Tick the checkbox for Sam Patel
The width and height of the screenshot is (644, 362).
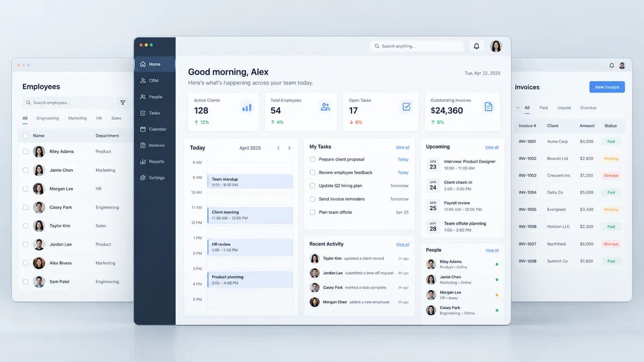(x=25, y=282)
